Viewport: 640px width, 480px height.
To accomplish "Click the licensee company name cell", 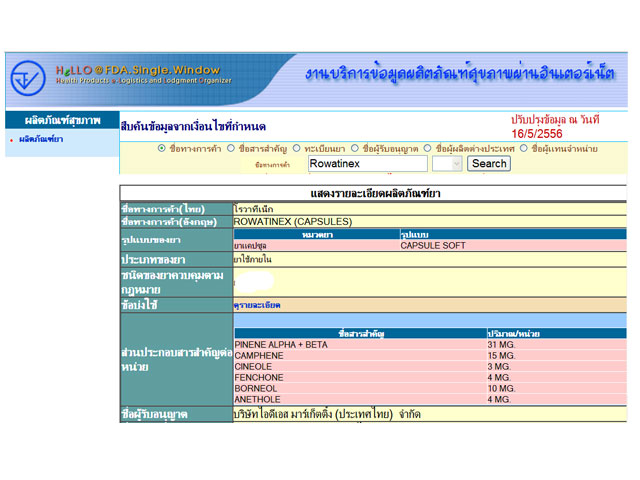I will click(x=430, y=414).
